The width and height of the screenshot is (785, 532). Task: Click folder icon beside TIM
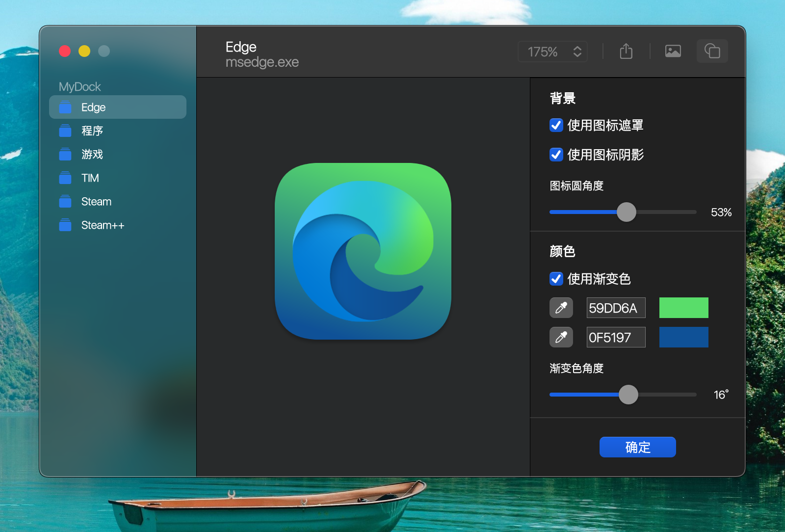[x=65, y=178]
